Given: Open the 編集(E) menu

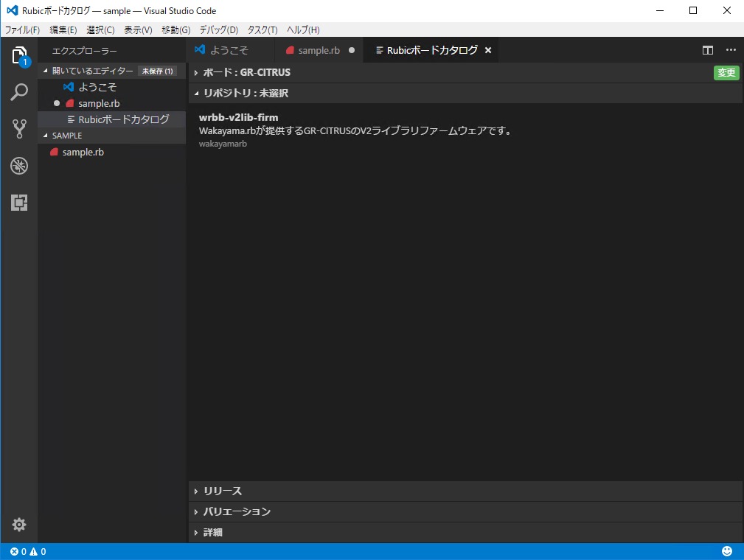Looking at the screenshot, I should tap(63, 30).
